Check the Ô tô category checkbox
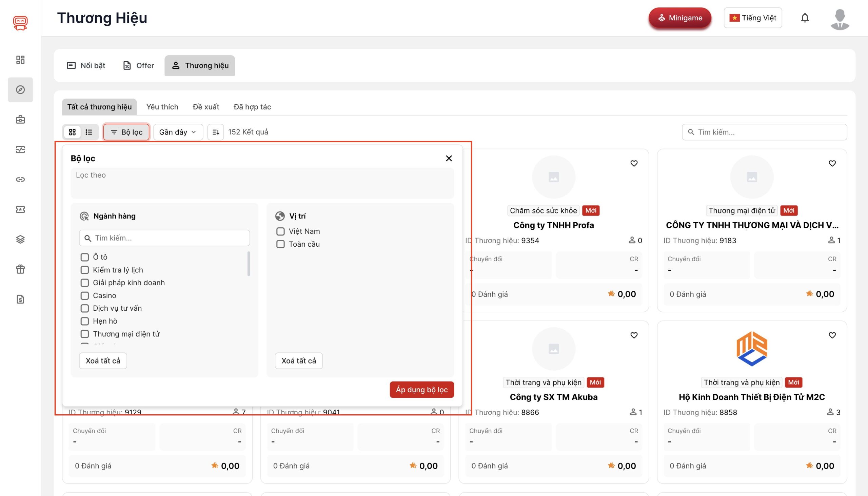Screen dimensions: 868x496 (x=84, y=257)
